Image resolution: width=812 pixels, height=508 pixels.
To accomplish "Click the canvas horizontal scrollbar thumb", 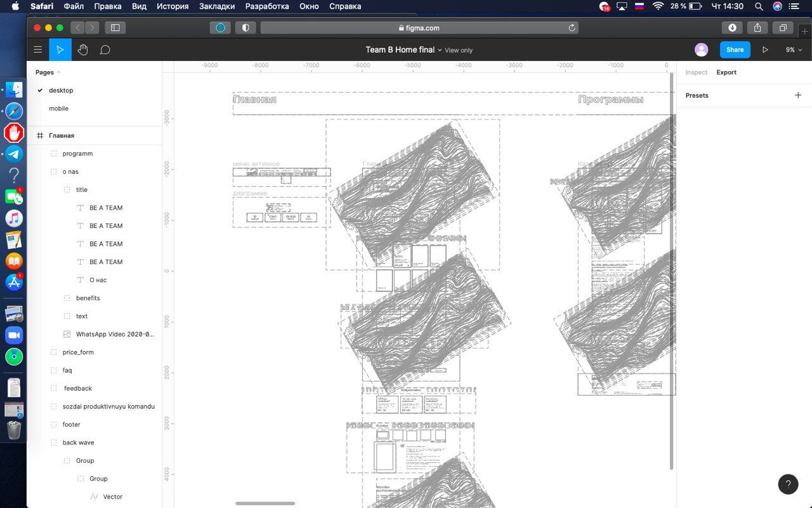I will pos(265,504).
